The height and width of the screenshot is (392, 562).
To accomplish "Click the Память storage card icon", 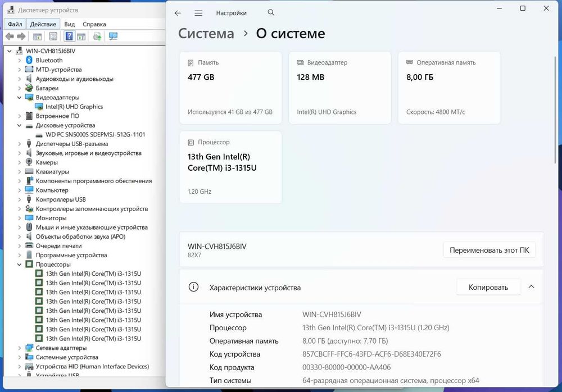I will [191, 63].
